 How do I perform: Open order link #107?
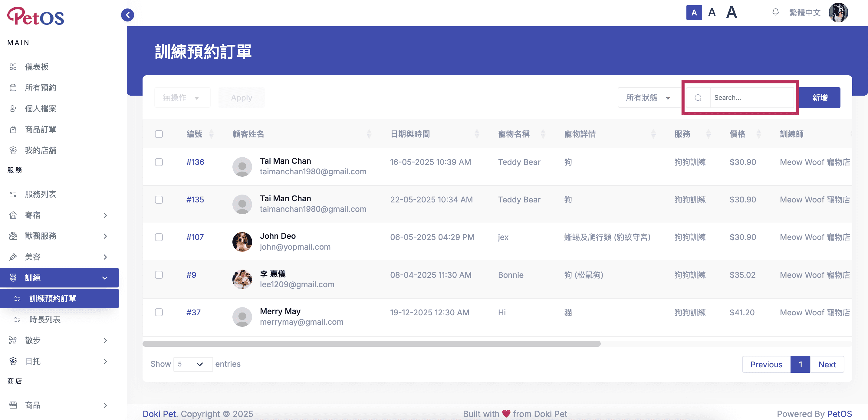click(195, 237)
